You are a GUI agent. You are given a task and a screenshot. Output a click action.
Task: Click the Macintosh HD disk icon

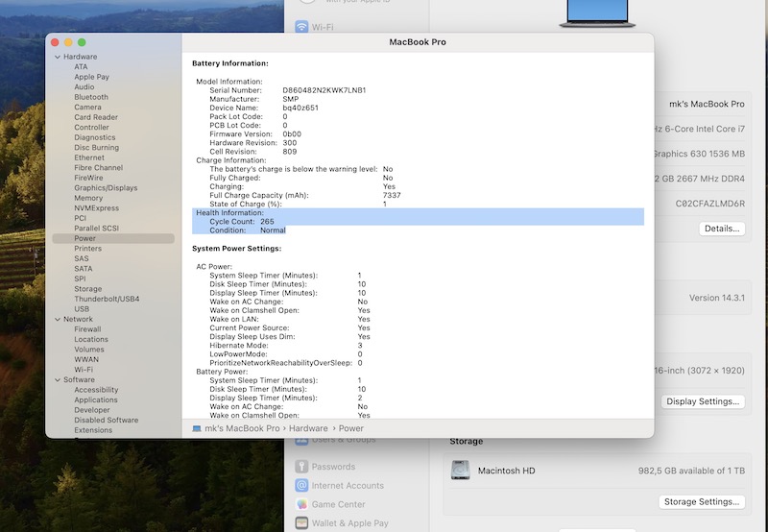click(461, 472)
